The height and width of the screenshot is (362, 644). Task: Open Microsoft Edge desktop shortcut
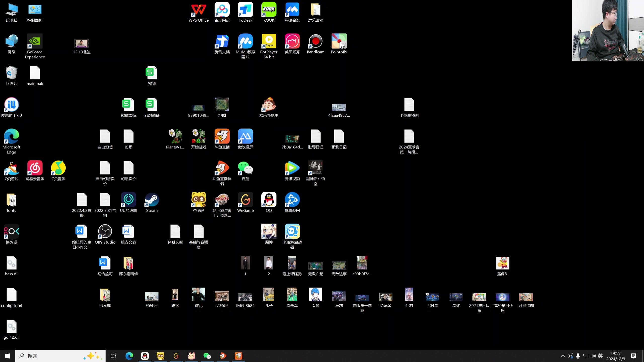coord(11,142)
